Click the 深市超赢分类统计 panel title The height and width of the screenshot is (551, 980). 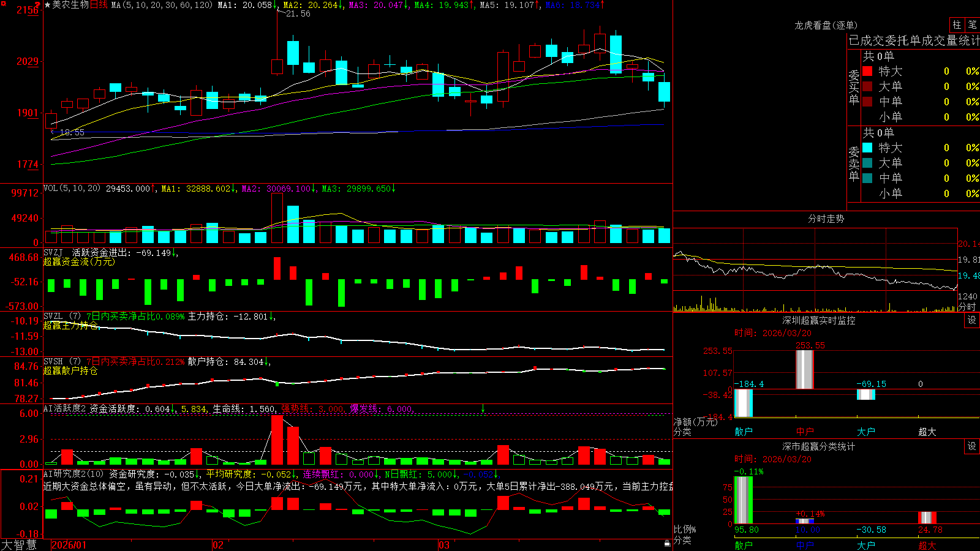(x=818, y=446)
